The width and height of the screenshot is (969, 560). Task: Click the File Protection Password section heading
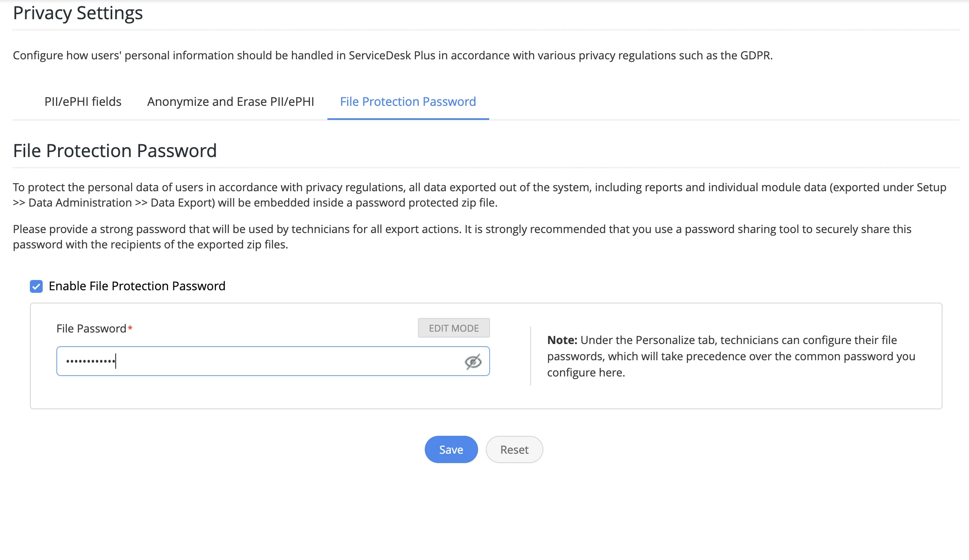click(x=115, y=151)
